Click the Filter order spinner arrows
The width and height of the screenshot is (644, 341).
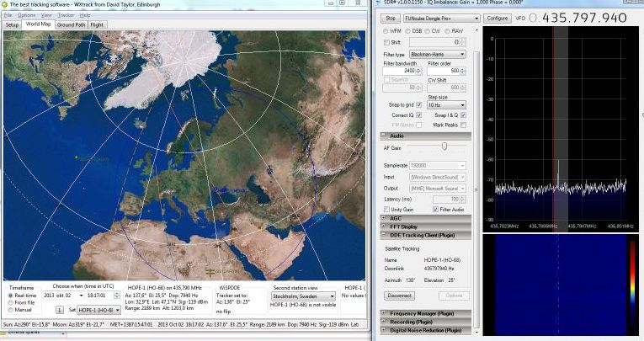[x=463, y=71]
